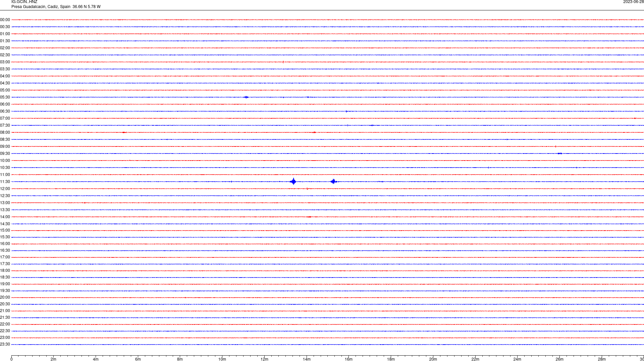Select the 09:00 row label
The width and height of the screenshot is (644, 362).
click(x=5, y=146)
